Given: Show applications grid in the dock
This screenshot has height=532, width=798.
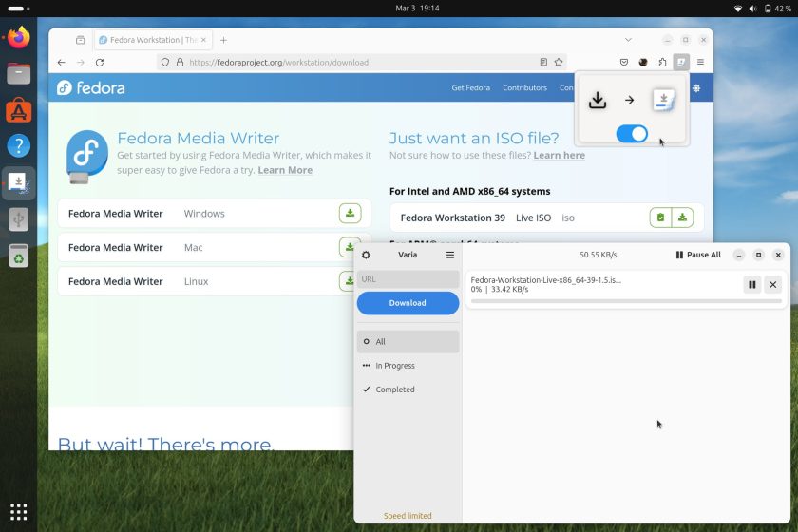Looking at the screenshot, I should click(x=19, y=512).
